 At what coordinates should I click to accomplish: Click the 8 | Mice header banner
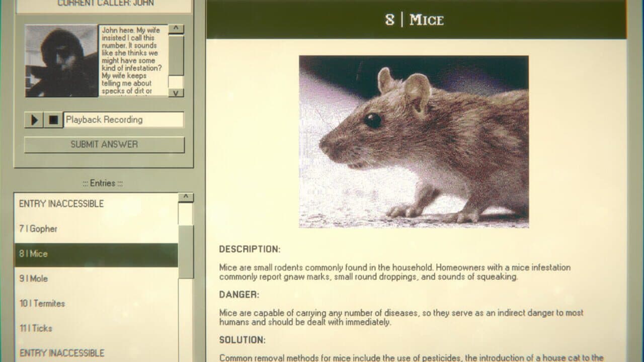click(416, 20)
